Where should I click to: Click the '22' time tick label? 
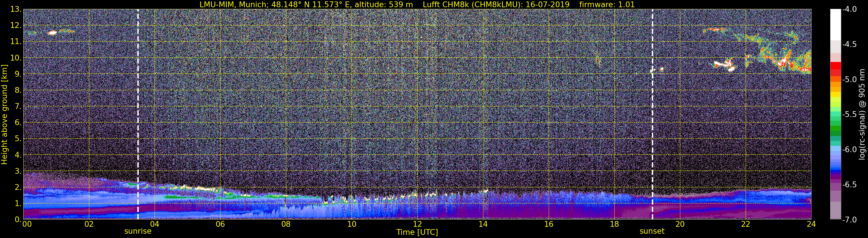pos(746,224)
